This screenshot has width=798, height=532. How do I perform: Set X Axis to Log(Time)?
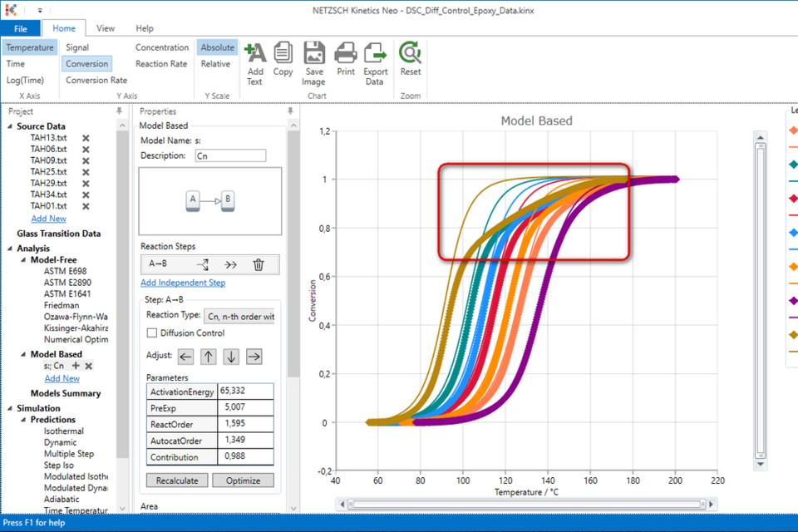pyautogui.click(x=27, y=80)
